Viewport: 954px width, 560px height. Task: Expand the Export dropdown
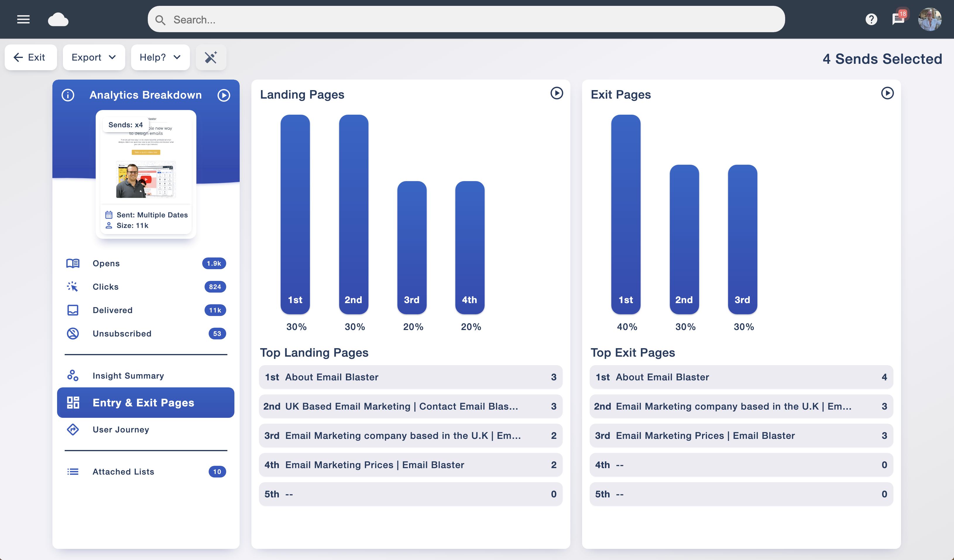[94, 57]
